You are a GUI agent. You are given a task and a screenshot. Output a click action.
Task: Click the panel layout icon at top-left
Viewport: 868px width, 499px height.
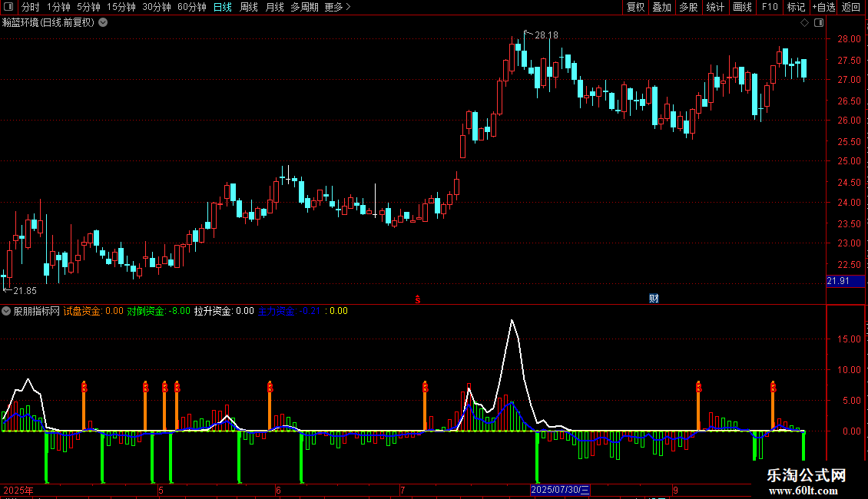(8, 7)
